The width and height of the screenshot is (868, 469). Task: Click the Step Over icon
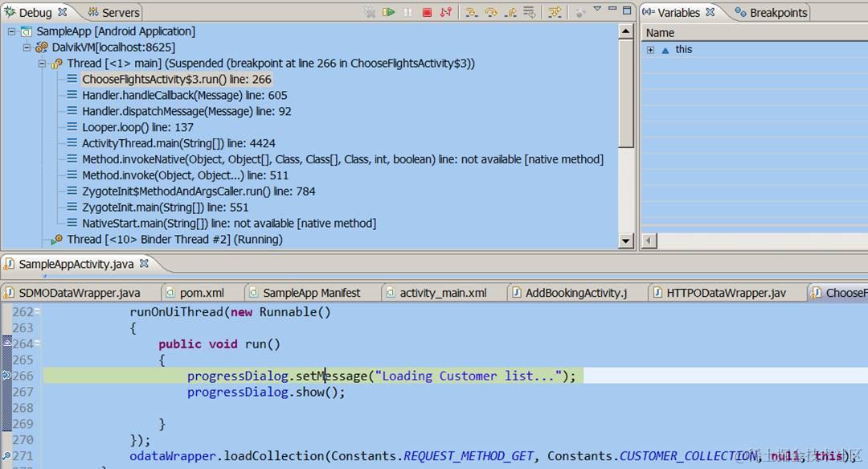point(490,11)
